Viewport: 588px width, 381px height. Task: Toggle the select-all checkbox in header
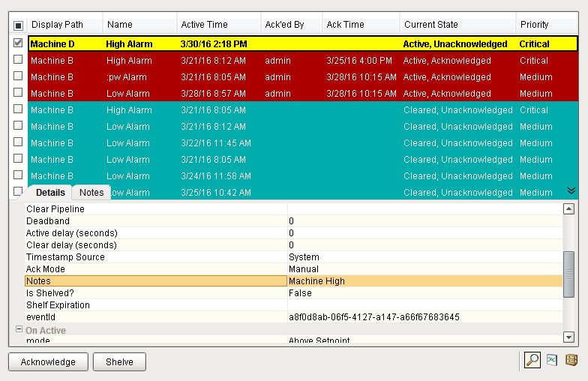tap(19, 25)
